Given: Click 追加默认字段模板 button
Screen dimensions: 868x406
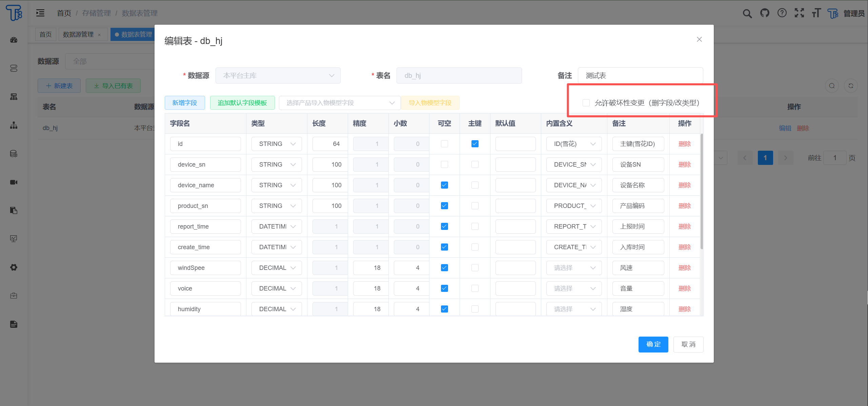Looking at the screenshot, I should 242,103.
